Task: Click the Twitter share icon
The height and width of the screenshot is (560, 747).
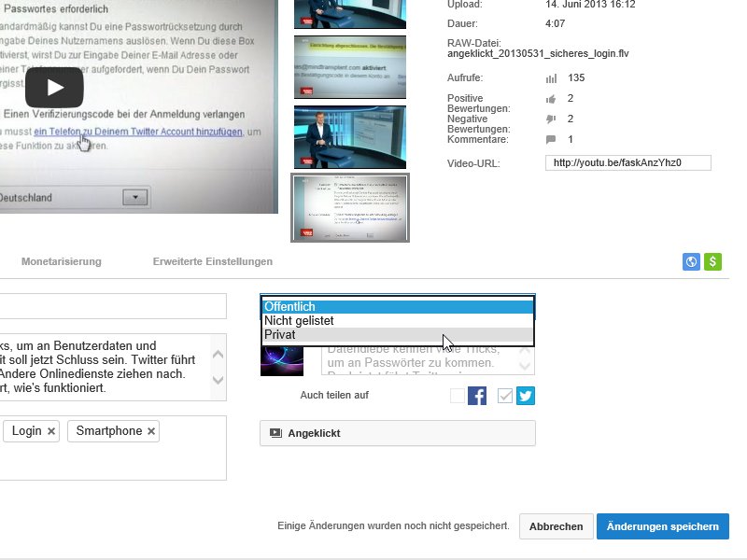Action: point(526,396)
